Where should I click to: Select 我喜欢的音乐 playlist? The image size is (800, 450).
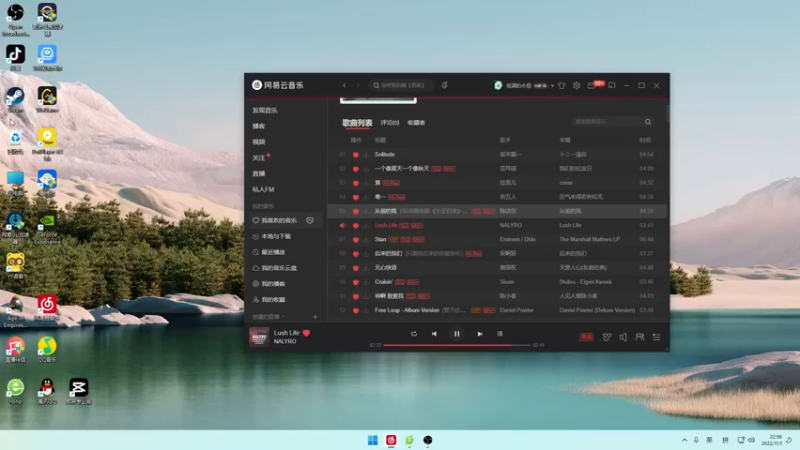[279, 220]
